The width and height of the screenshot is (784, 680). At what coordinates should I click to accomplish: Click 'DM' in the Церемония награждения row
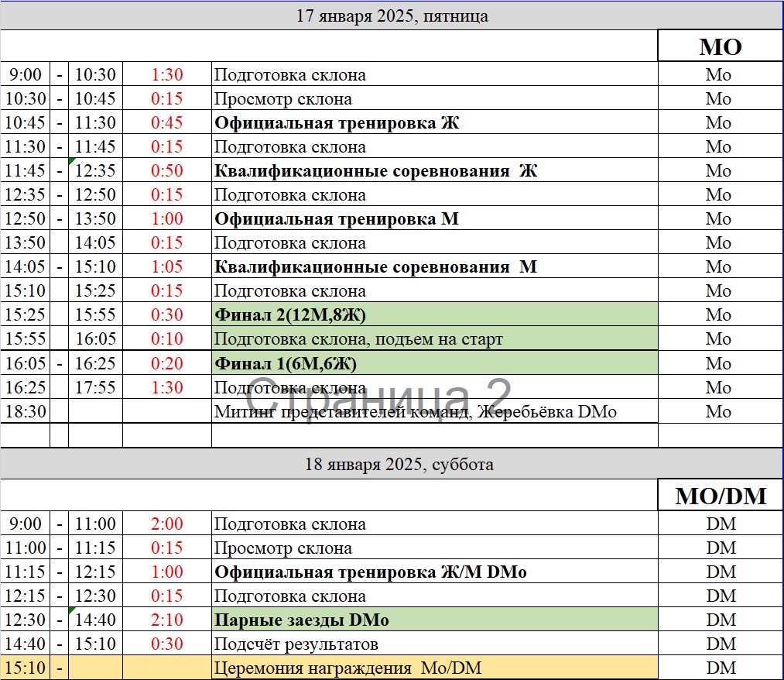point(721,668)
